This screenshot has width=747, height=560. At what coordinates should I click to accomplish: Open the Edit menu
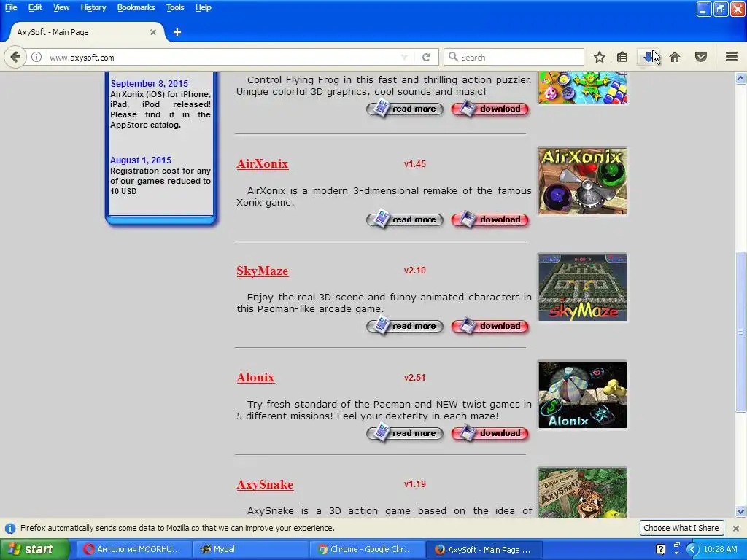coord(35,7)
